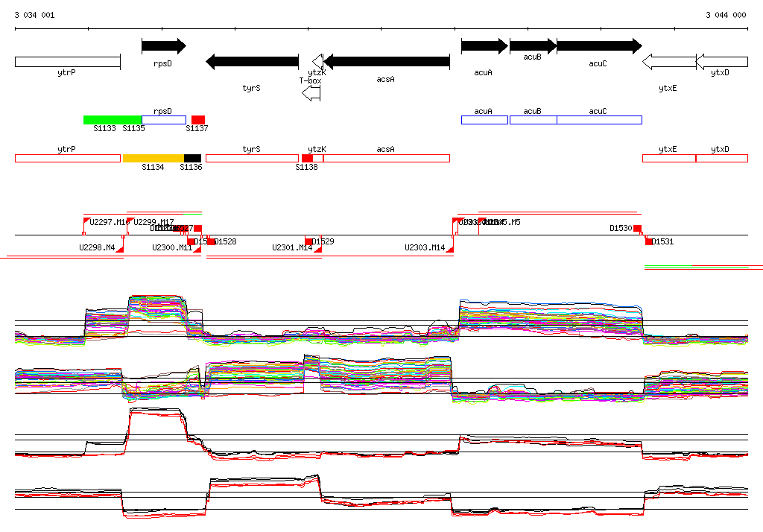Select the D1530 downshift marker
Viewport: 763px width, 532px height.
click(x=638, y=228)
